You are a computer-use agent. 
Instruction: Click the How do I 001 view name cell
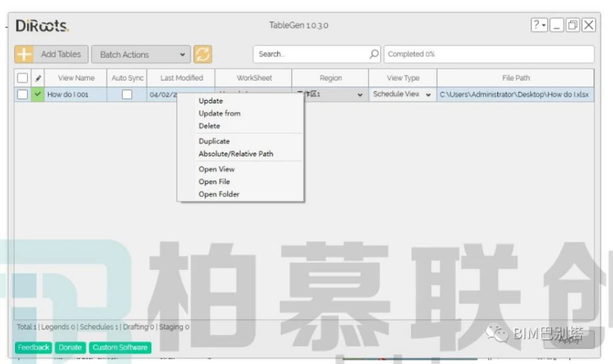click(x=76, y=94)
